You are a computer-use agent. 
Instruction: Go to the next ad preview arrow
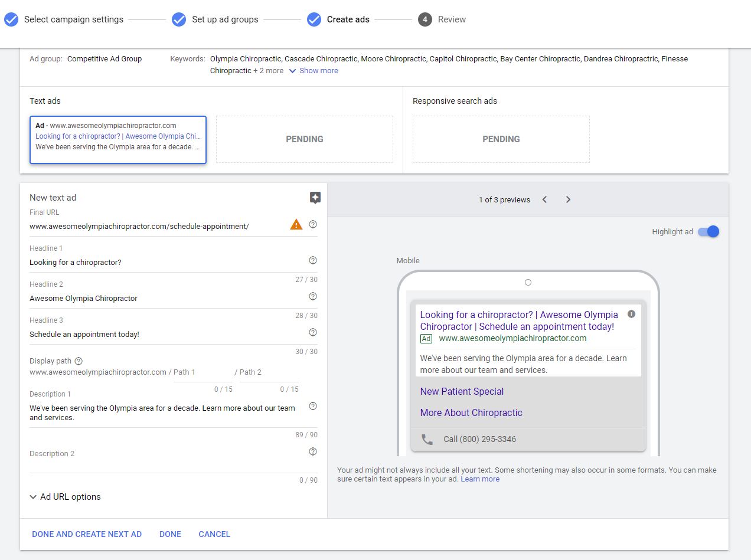tap(568, 199)
